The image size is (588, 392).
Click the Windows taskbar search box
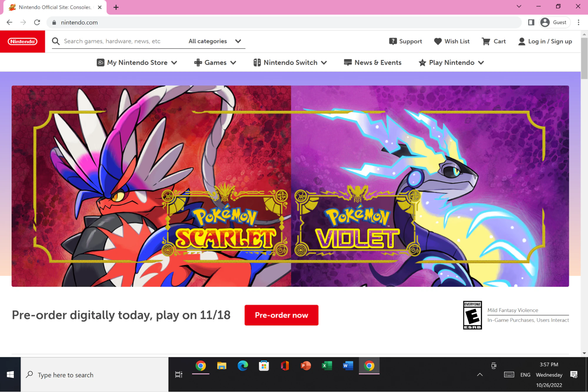point(94,374)
